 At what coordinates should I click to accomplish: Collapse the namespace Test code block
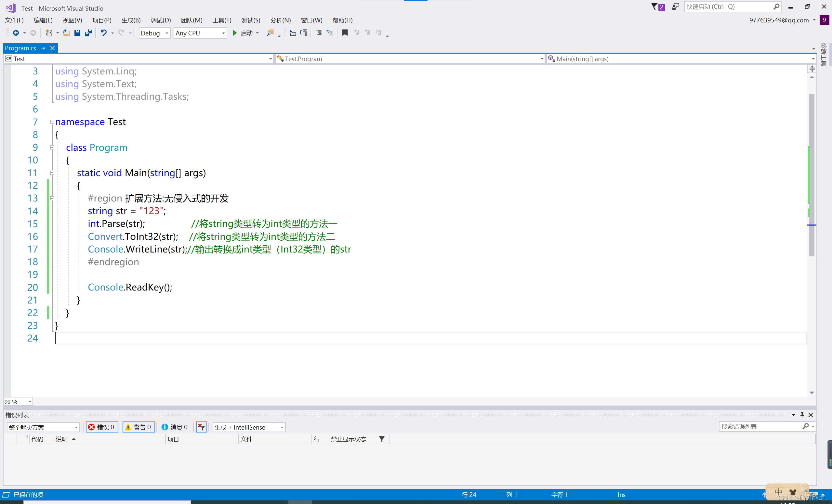[52, 122]
